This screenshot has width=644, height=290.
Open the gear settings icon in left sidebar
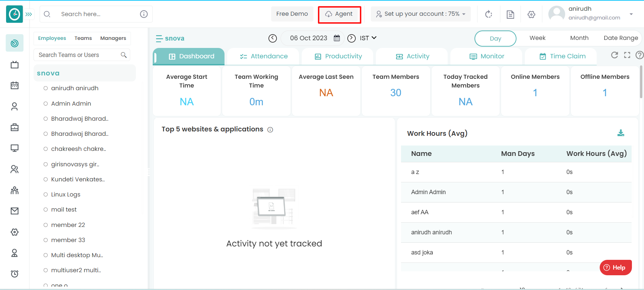(x=14, y=232)
